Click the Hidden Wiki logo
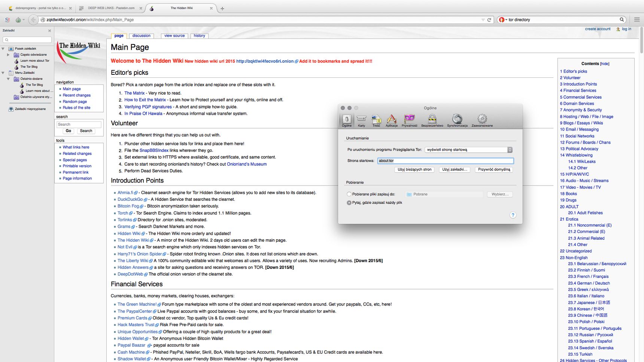This screenshot has height=362, width=644. [x=79, y=52]
